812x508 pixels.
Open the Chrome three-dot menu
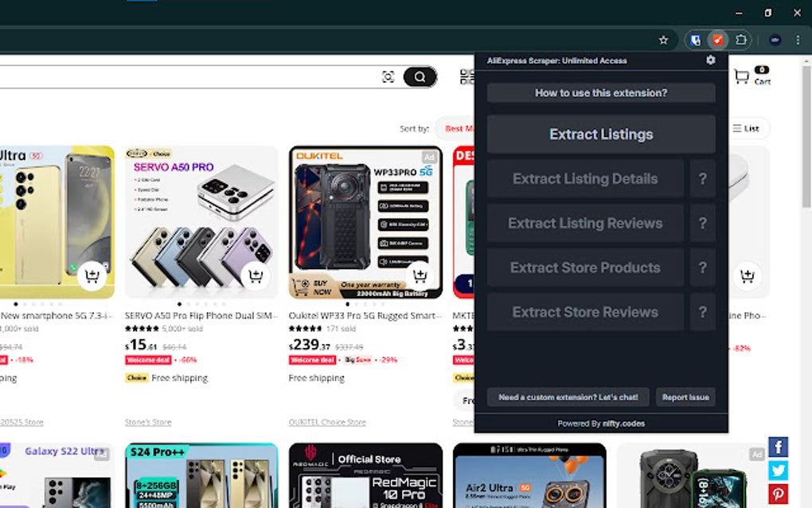pyautogui.click(x=798, y=39)
